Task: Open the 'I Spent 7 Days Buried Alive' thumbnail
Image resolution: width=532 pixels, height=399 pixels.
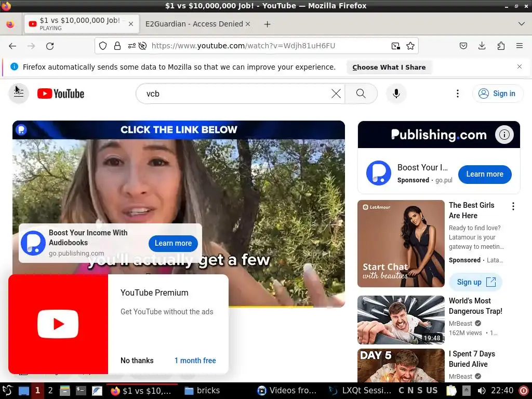Action: coord(401,365)
